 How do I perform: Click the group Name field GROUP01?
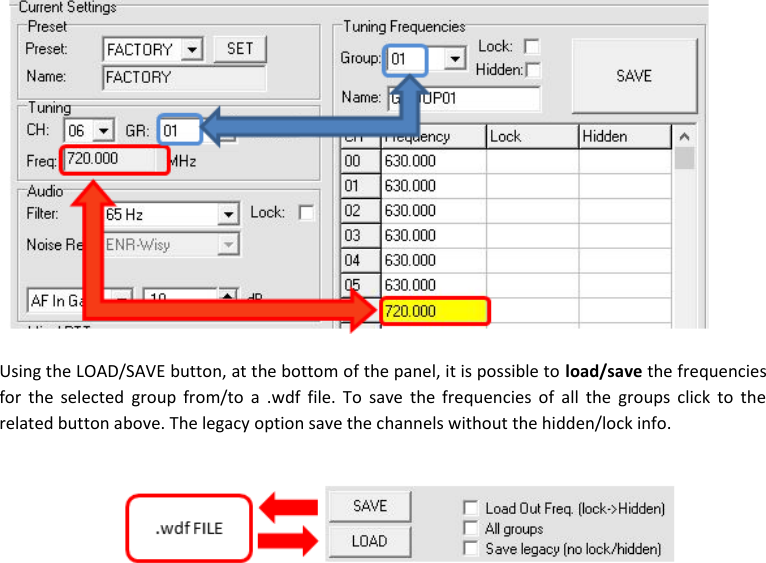point(464,98)
